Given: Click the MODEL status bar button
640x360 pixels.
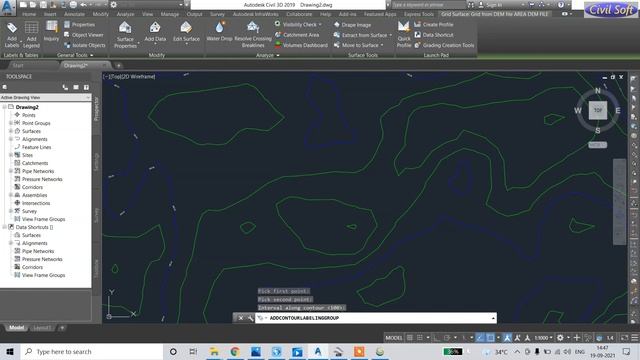Looking at the screenshot, I should point(393,338).
